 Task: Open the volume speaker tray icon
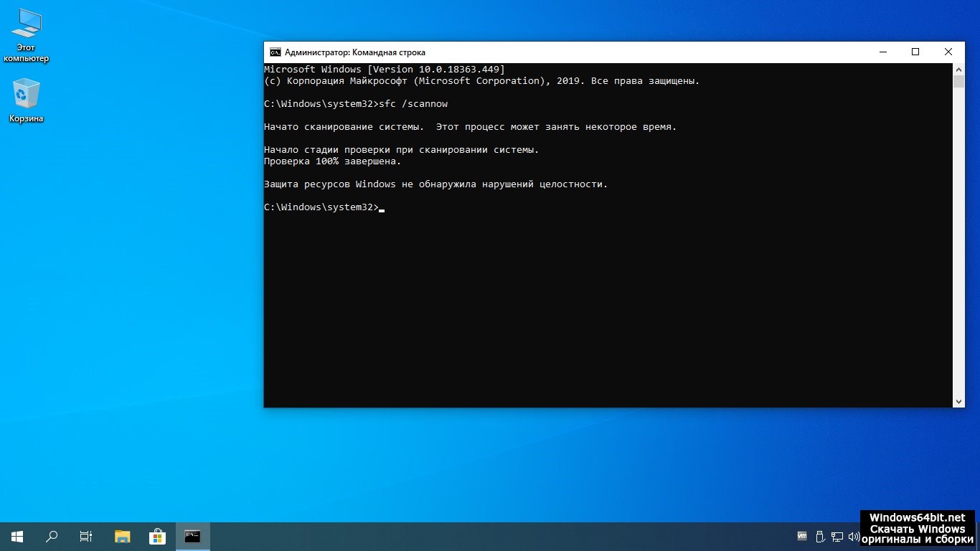pos(853,536)
